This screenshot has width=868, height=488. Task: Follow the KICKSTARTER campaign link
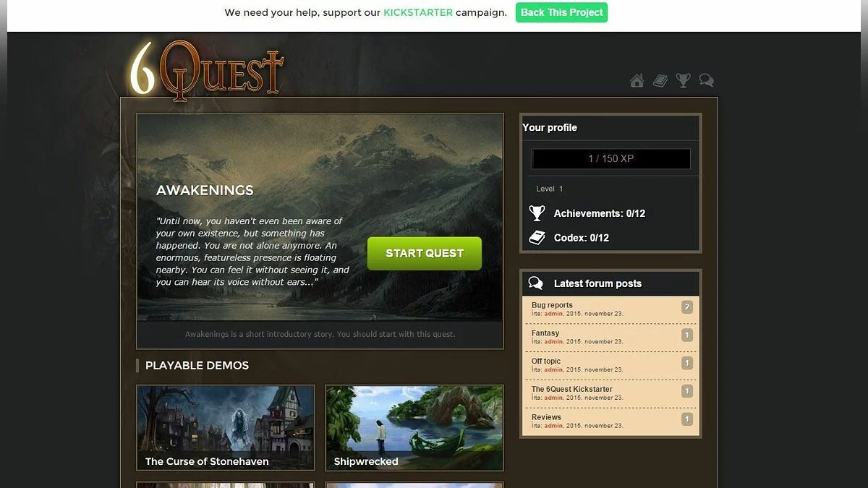click(x=418, y=12)
